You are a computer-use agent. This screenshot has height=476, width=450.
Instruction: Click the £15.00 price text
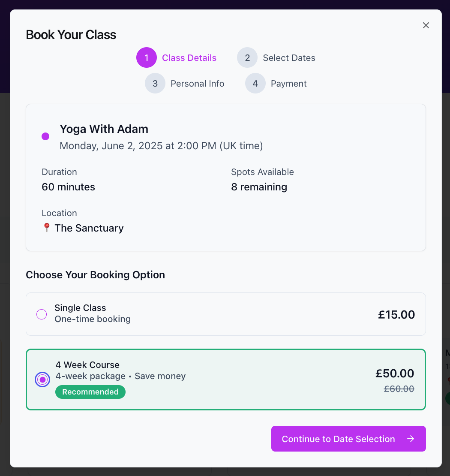coord(396,314)
